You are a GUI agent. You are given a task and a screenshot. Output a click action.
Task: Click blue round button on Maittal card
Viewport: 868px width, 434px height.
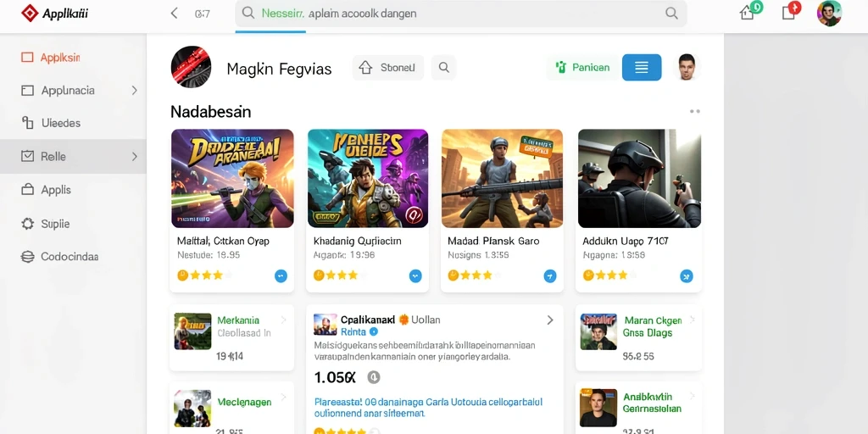coord(281,275)
